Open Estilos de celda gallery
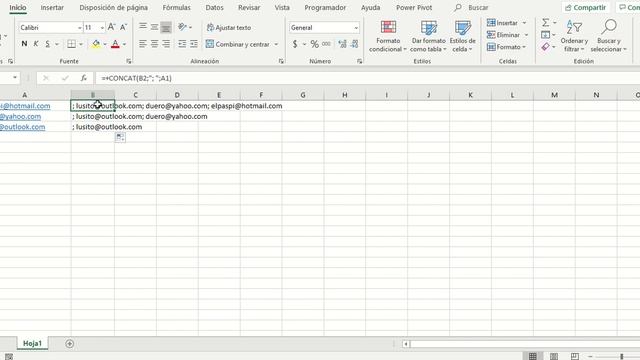Screen dimensions: 640x360 click(x=462, y=36)
